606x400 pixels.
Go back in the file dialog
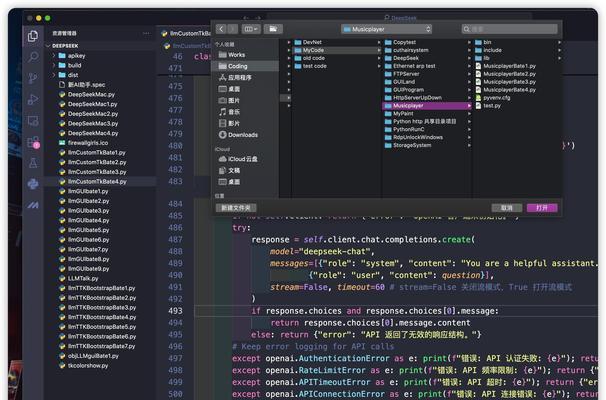221,29
